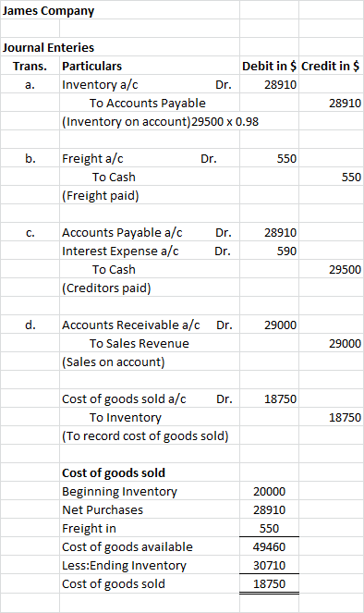Click the "Credit in $" header cell
Viewport: 364px width, 613px height.
(x=331, y=66)
